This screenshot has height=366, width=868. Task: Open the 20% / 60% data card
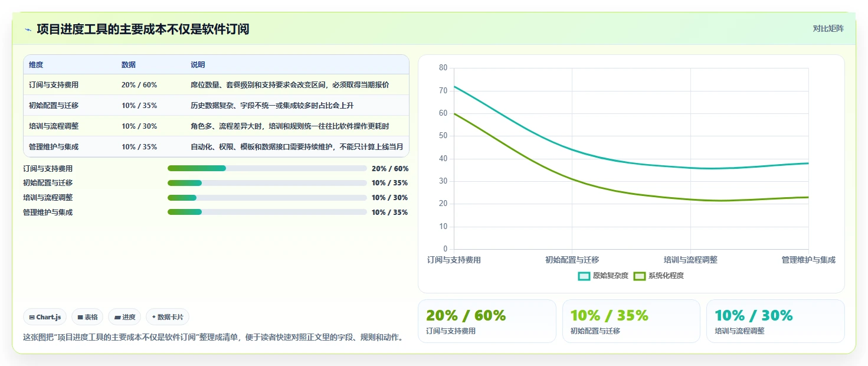click(x=487, y=321)
